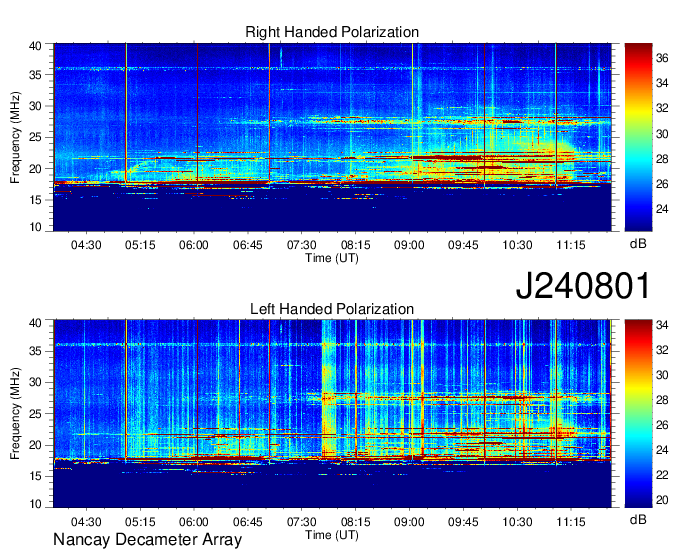
Task: Click 07:30 time tick of Left Handed panel
Action: pos(301,522)
